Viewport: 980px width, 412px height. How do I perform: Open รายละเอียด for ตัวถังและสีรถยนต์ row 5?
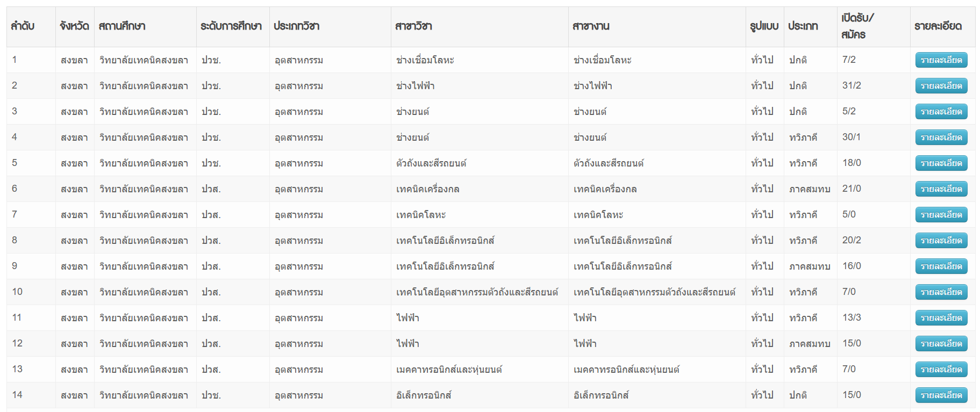click(941, 163)
